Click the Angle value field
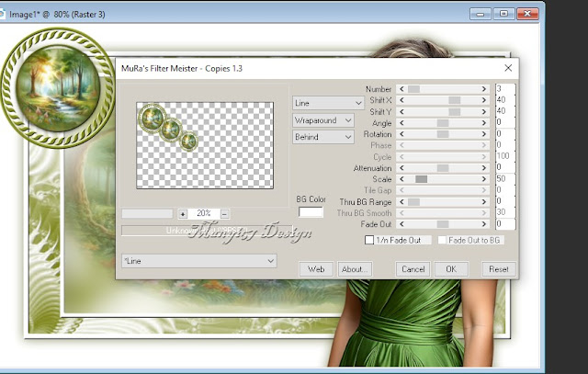588x374 pixels. tap(505, 122)
